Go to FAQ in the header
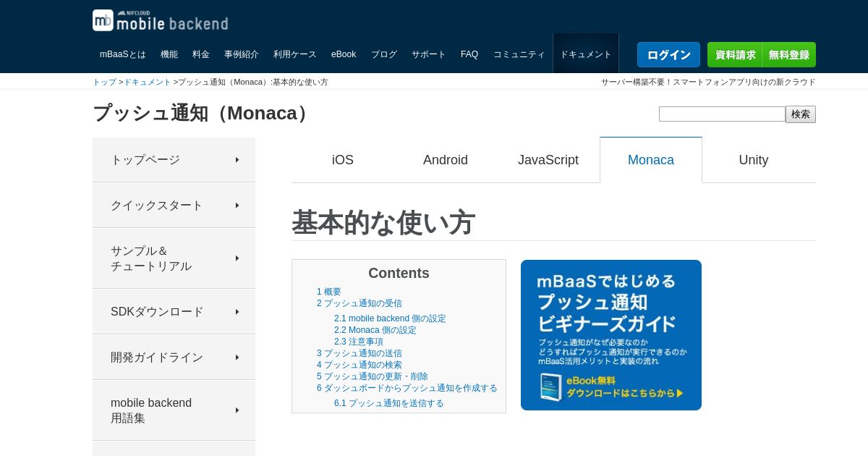This screenshot has width=868, height=456. (x=469, y=54)
